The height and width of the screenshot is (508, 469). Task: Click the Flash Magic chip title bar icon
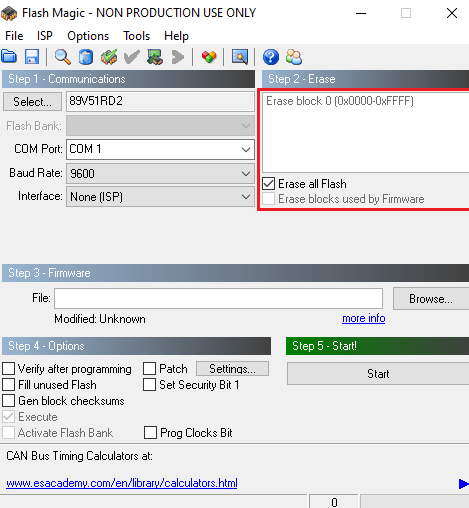(9, 13)
